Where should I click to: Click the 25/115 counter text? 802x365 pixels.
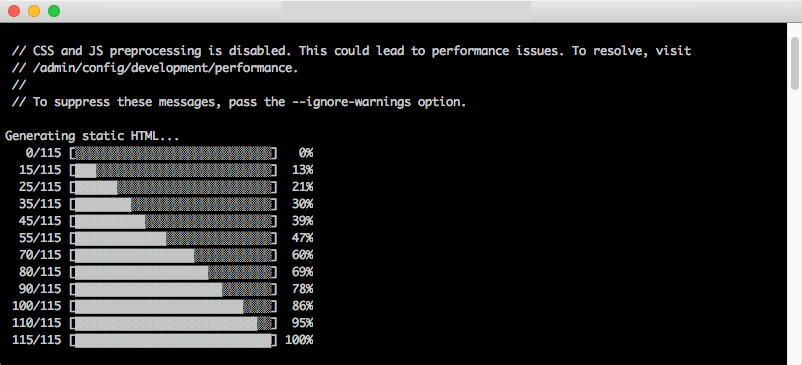click(40, 187)
